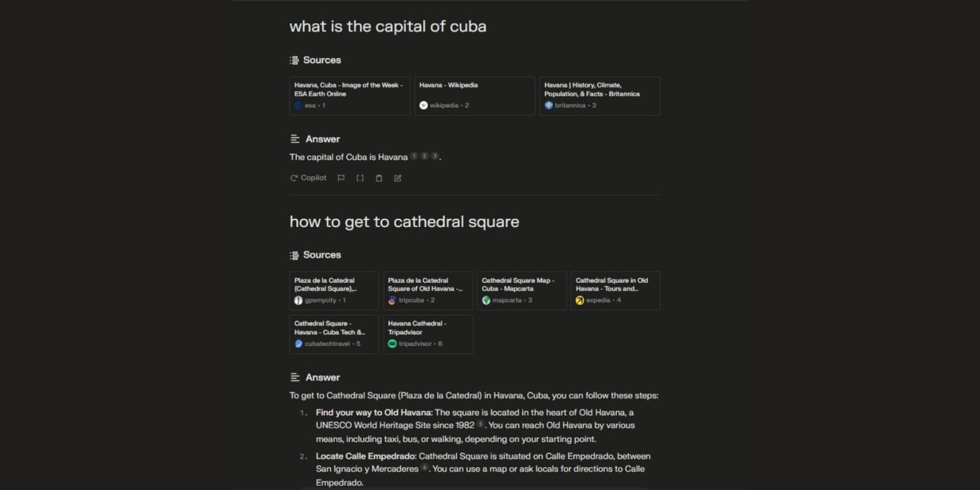The width and height of the screenshot is (980, 490).
Task: Open the Mapcarta Cathedral Square Map source
Action: [x=522, y=290]
